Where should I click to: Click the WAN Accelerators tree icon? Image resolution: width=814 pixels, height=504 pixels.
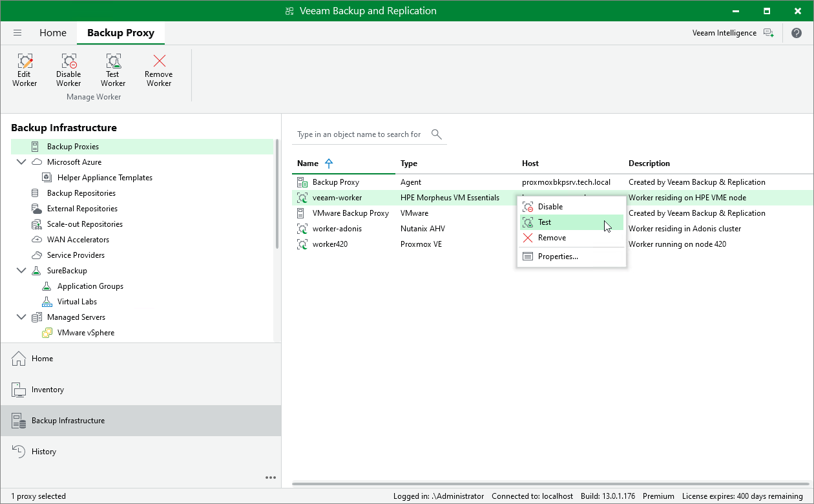pyautogui.click(x=36, y=240)
